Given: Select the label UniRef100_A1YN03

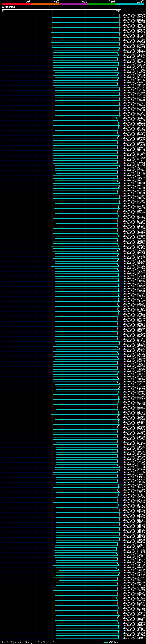Looking at the screenshot, I should (x=133, y=32).
